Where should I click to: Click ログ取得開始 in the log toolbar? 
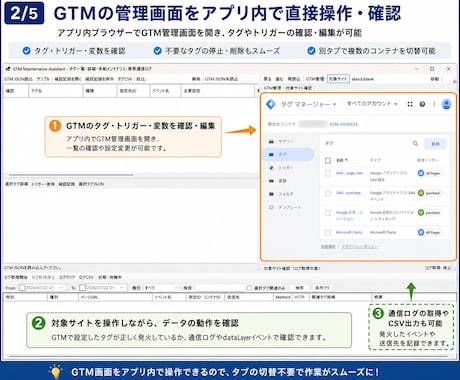coord(16,277)
